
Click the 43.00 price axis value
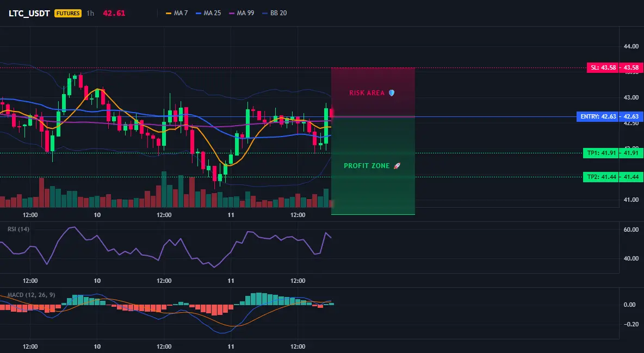pos(631,97)
